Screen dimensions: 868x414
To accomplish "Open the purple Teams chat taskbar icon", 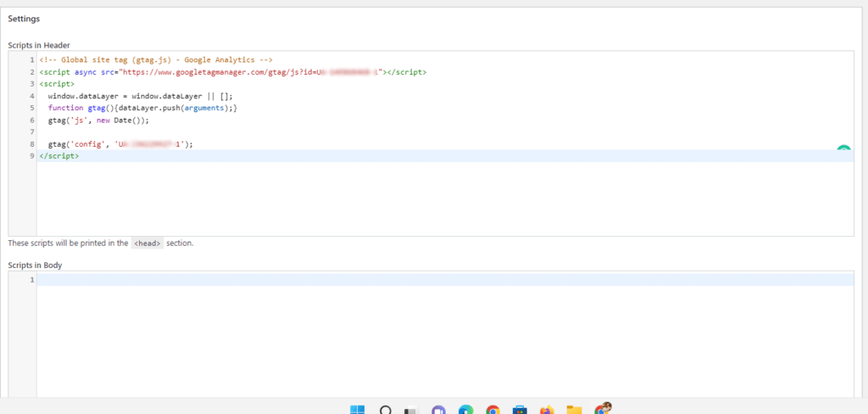I will pos(439,410).
